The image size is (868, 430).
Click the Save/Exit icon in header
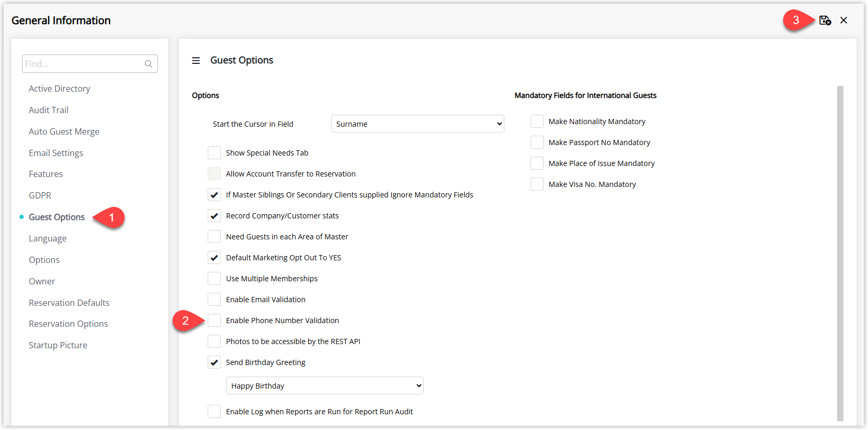tap(825, 20)
